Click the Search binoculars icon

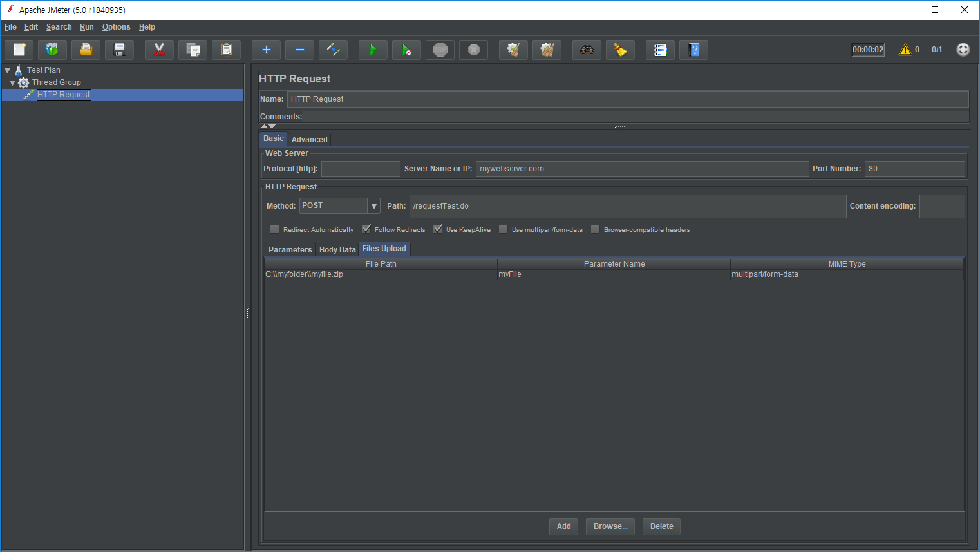click(x=587, y=50)
